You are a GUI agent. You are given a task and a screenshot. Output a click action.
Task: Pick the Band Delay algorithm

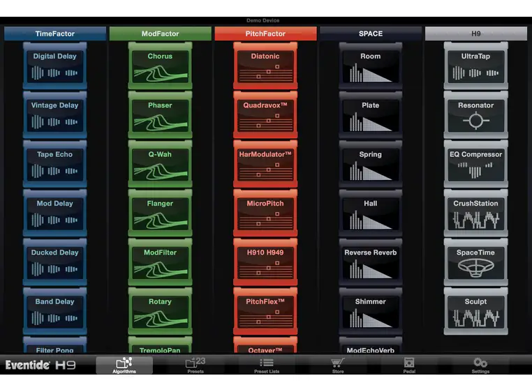click(x=54, y=311)
